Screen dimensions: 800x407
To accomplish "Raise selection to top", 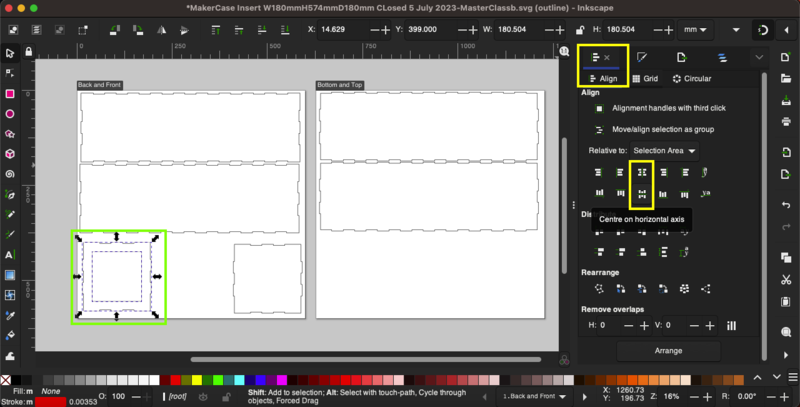I will [x=215, y=30].
